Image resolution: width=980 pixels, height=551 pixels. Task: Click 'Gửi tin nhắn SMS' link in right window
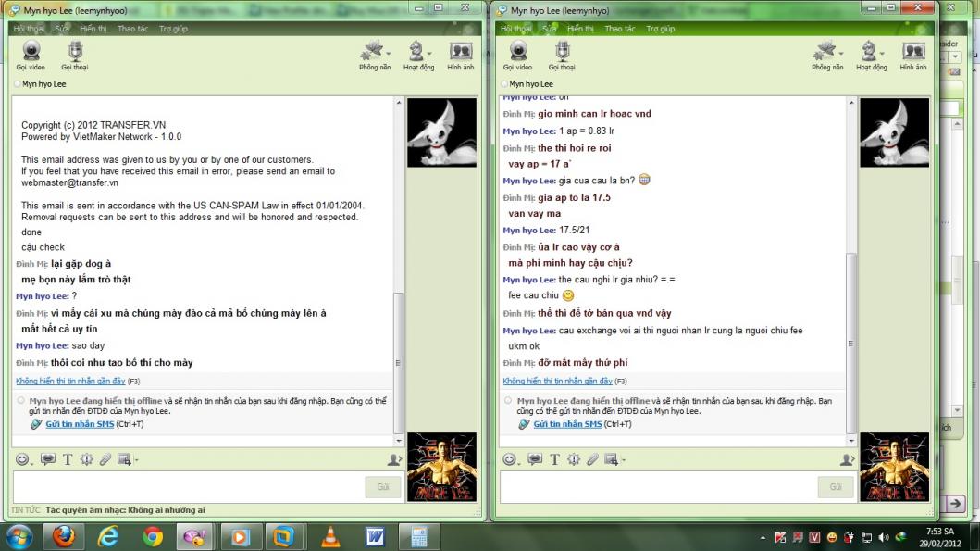point(567,424)
